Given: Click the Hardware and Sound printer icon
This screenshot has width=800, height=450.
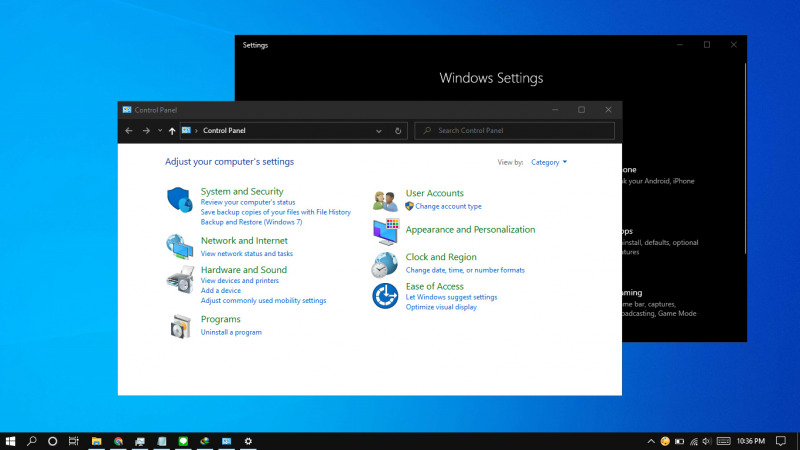Looking at the screenshot, I should 180,279.
